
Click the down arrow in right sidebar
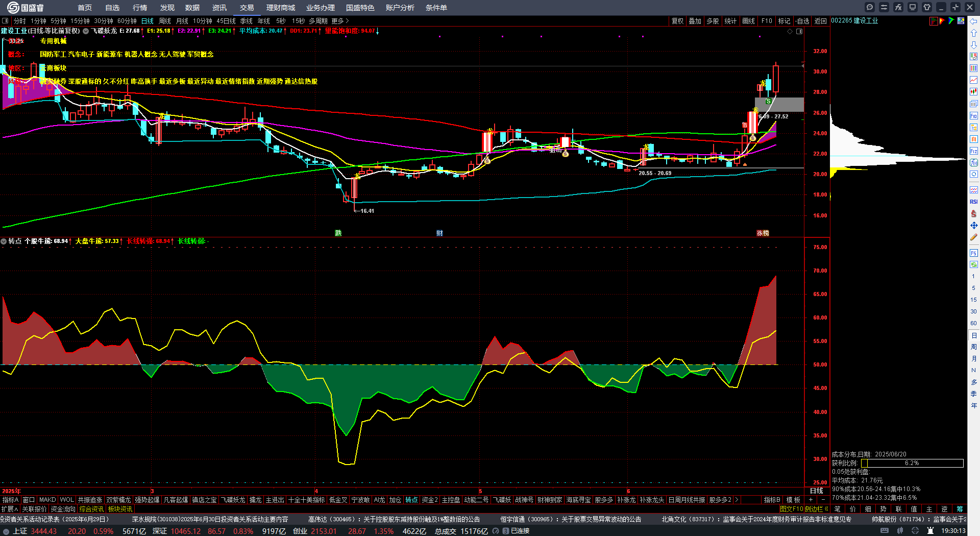(x=974, y=44)
